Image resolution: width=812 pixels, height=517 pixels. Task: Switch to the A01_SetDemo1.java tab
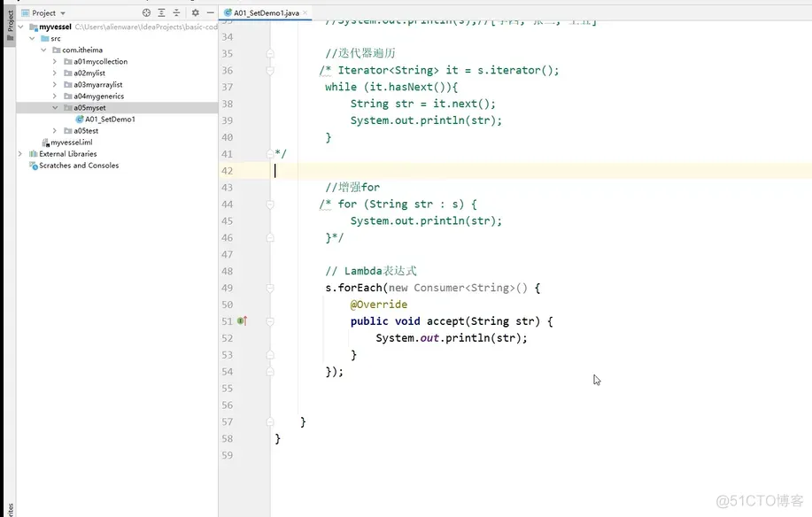coord(267,13)
